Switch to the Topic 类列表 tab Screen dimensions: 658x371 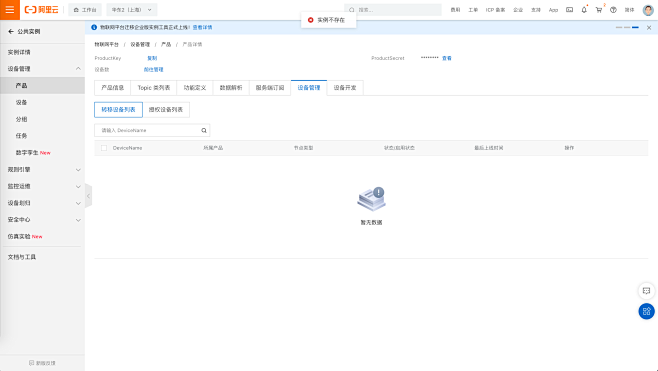[x=154, y=88]
